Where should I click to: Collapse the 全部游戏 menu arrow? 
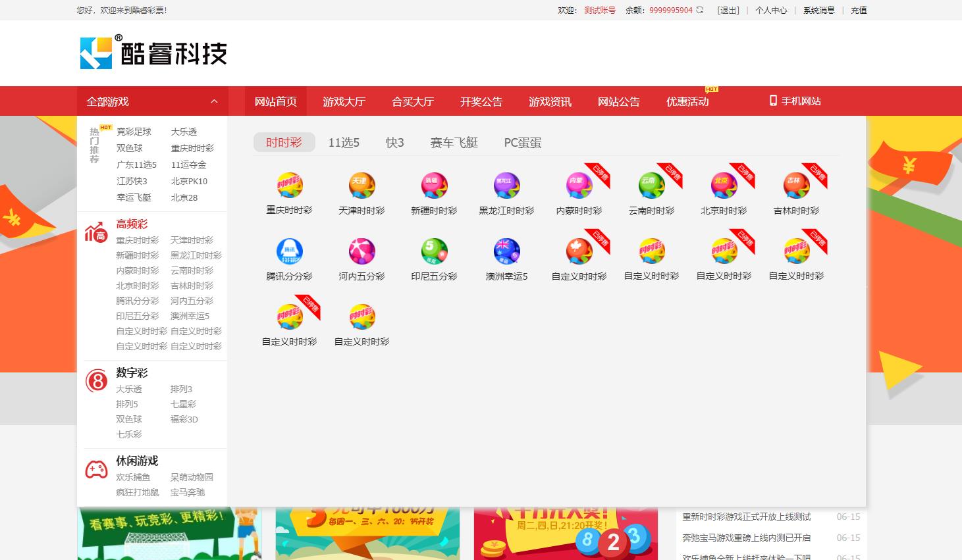pyautogui.click(x=214, y=101)
